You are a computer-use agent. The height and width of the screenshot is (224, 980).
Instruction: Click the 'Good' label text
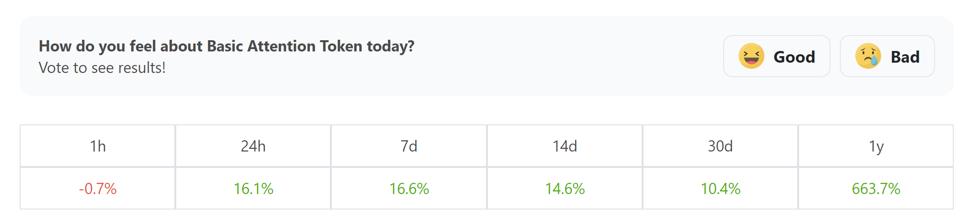coord(794,57)
